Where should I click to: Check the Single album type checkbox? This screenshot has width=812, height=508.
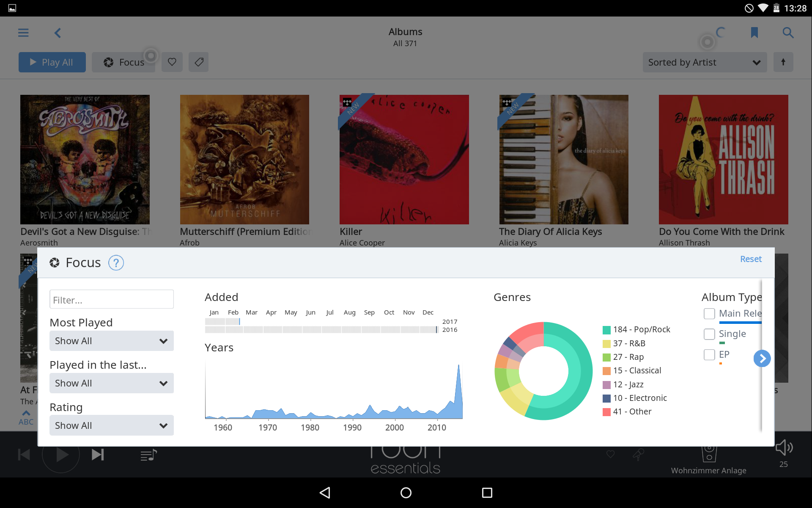pyautogui.click(x=709, y=334)
